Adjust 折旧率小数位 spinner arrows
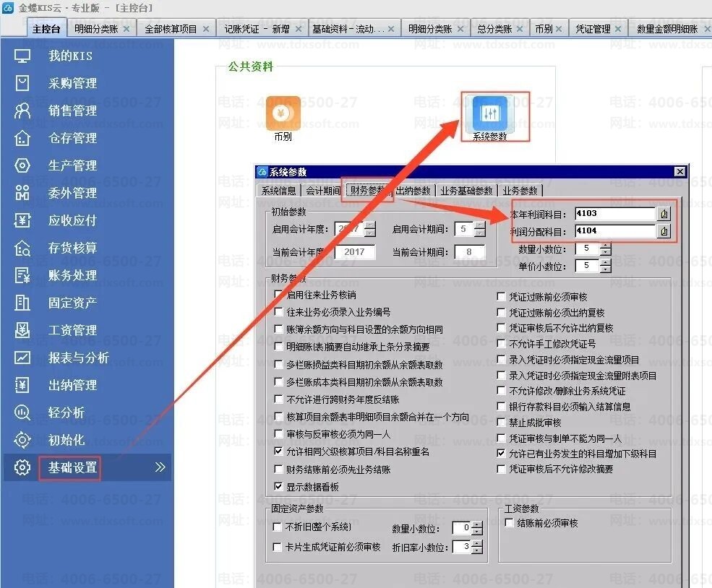 (477, 547)
